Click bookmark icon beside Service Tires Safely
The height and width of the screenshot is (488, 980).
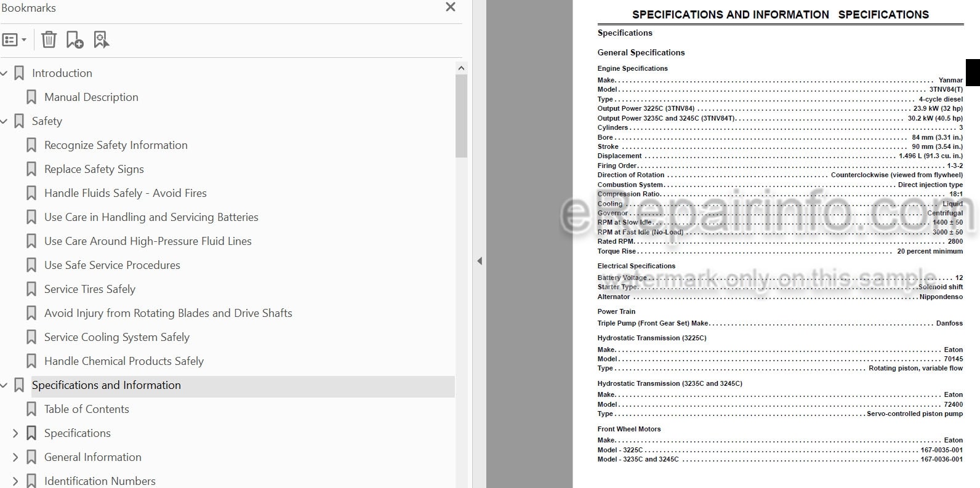tap(31, 289)
